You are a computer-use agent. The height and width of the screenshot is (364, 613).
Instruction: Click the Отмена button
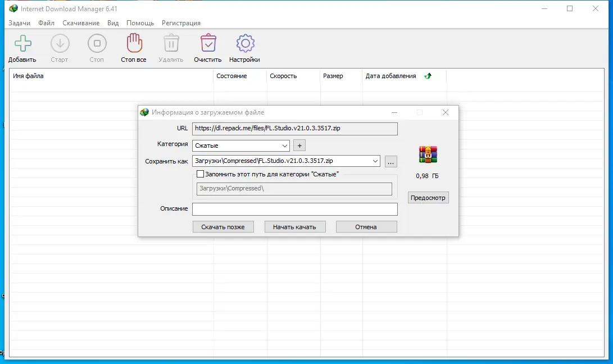click(x=366, y=227)
